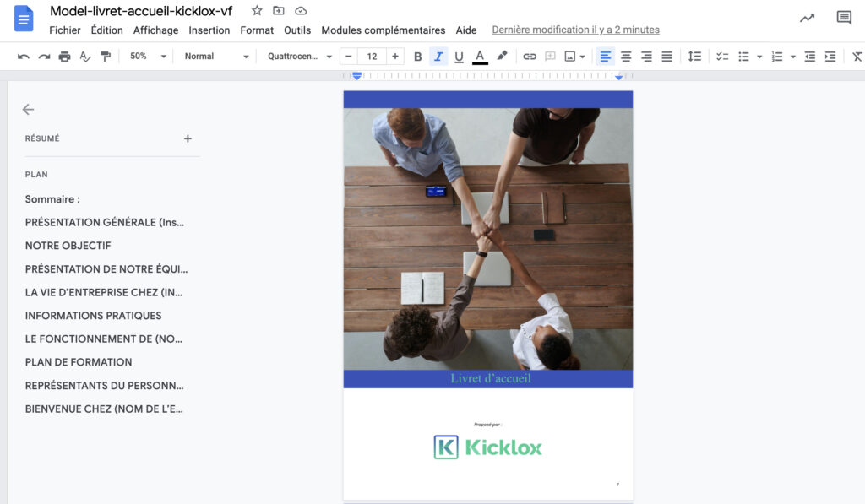
Task: Insert a numbered list
Action: pos(777,57)
